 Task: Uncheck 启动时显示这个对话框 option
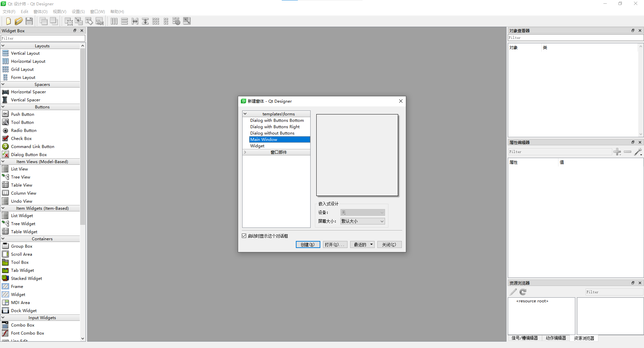(244, 236)
